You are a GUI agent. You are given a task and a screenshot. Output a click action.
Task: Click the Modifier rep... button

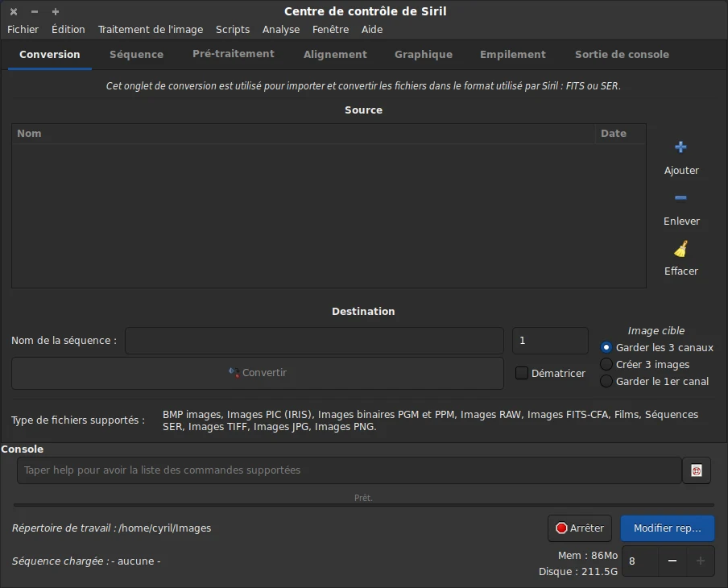tap(667, 528)
